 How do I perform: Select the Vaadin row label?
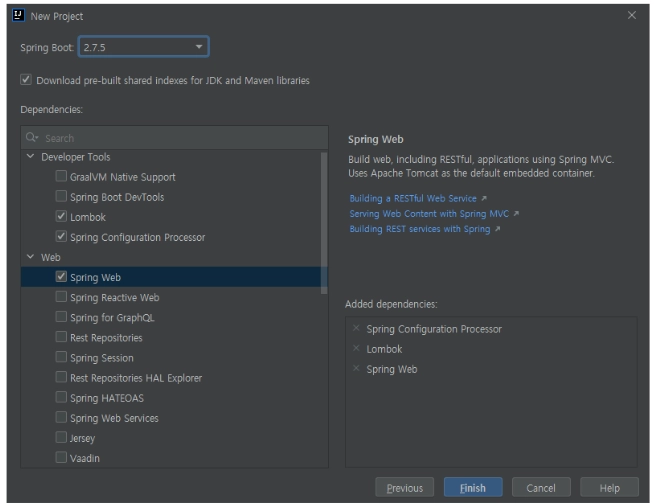(x=85, y=458)
